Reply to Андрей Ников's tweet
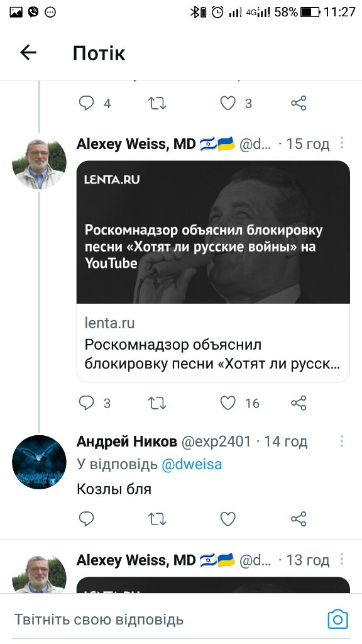 tap(86, 519)
